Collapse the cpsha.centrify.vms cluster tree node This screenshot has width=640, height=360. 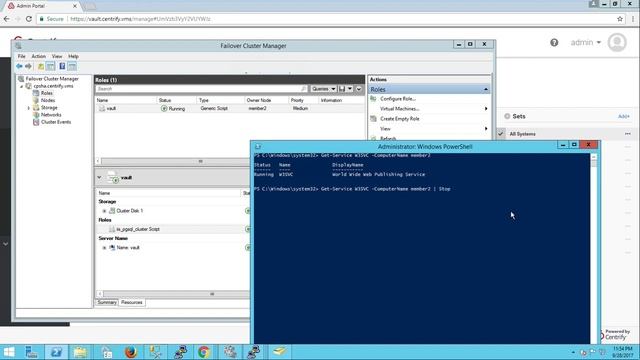point(22,86)
